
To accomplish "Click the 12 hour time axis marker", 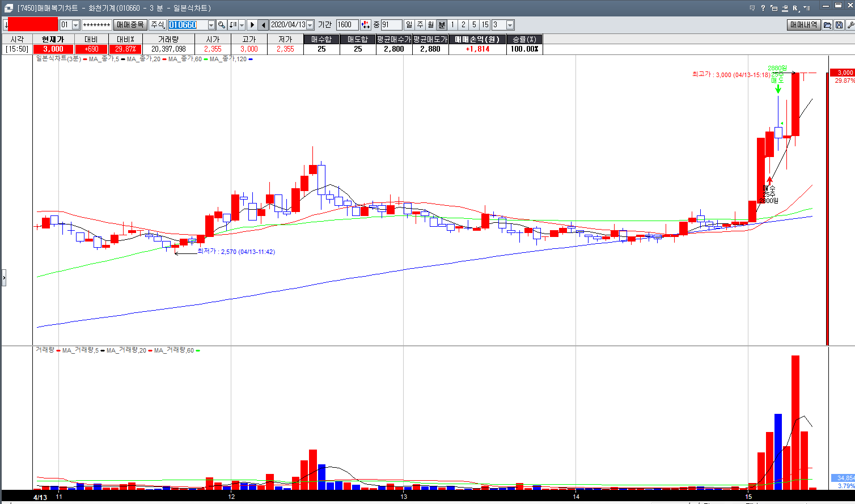I will click(x=231, y=497).
